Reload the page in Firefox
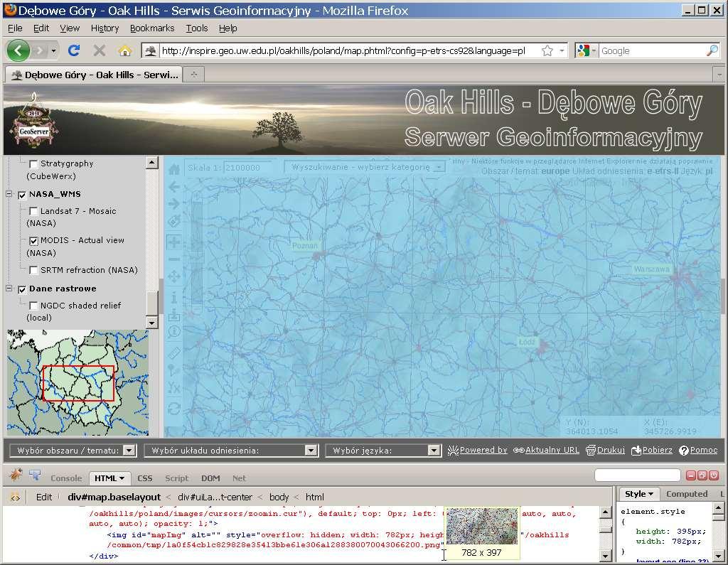This screenshot has height=565, width=728. (x=74, y=50)
